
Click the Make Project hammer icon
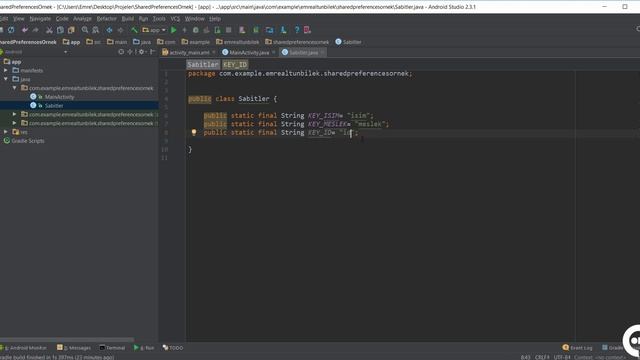coord(134,30)
